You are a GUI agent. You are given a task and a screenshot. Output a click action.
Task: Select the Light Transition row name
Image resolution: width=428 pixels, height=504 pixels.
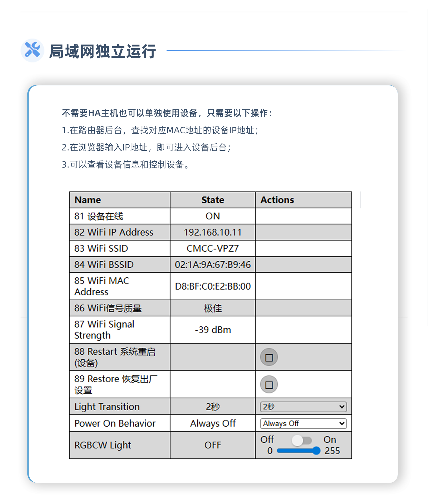[107, 407]
